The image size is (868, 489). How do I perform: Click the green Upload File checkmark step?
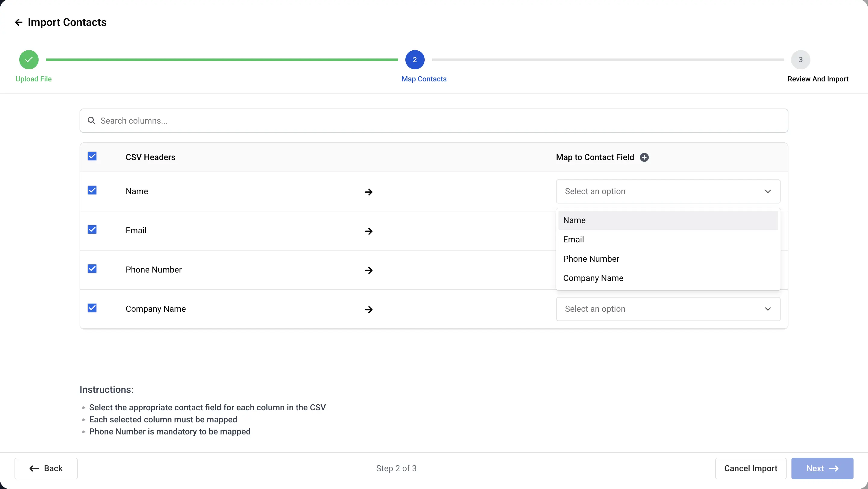point(29,60)
